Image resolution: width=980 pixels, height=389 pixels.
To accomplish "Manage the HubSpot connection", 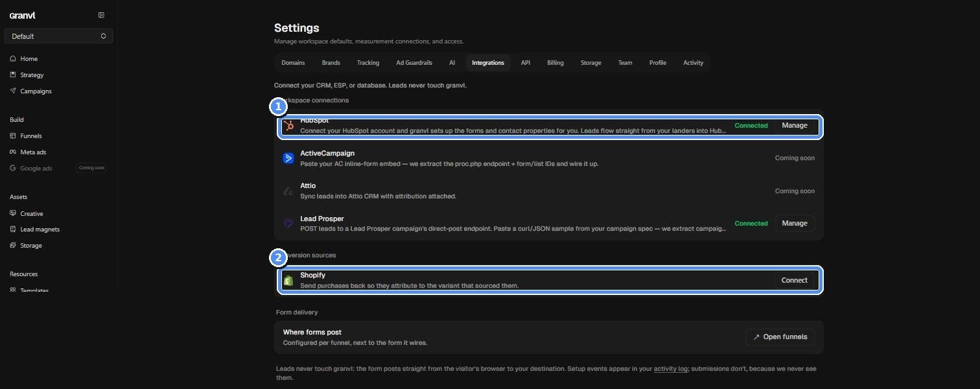I will click(x=795, y=126).
